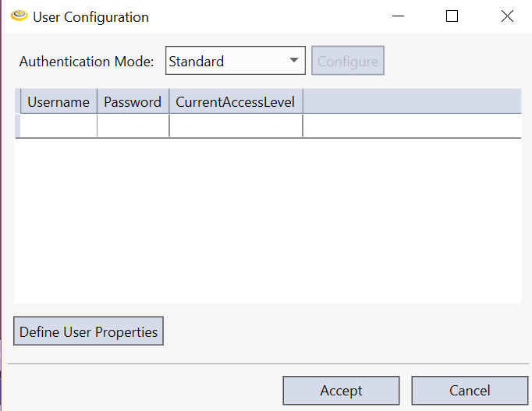Click the empty Password cell
Image resolution: width=532 pixels, height=411 pixels.
tap(133, 126)
